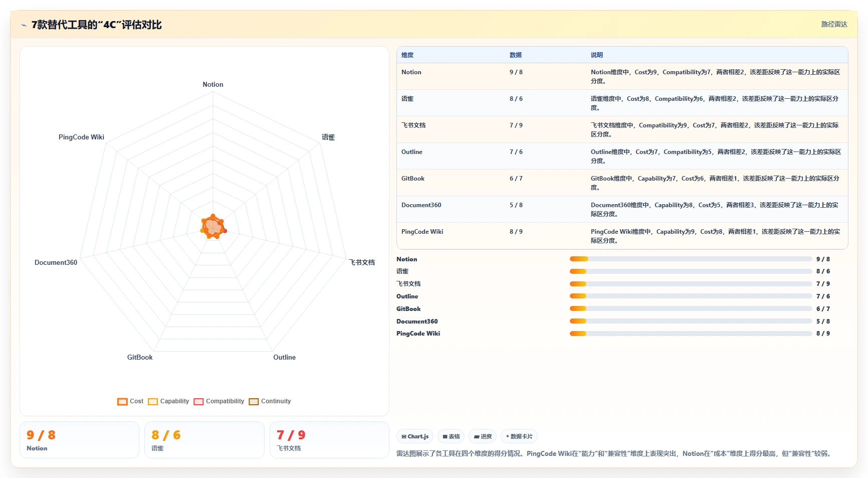The height and width of the screenshot is (478, 868).
Task: Click the 路径雷达 label in the header
Action: point(834,24)
